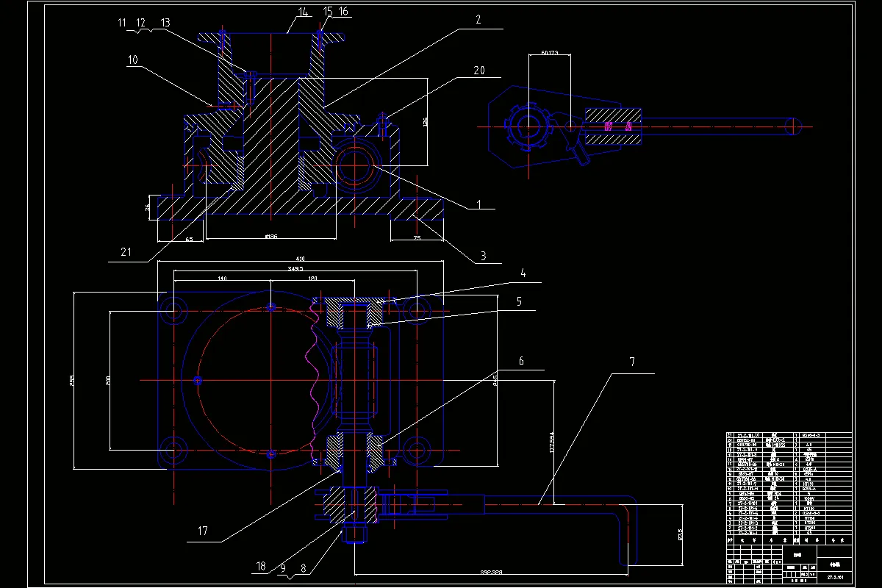The width and height of the screenshot is (882, 588).
Task: Click part callout number 1
Action: coord(479,204)
